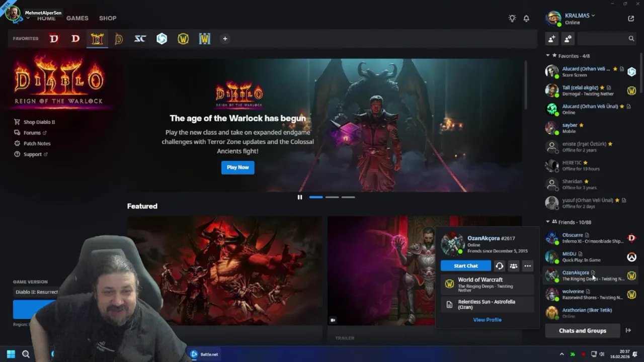This screenshot has width=644, height=362.
Task: Open Windows Start menu
Action: coord(11,354)
